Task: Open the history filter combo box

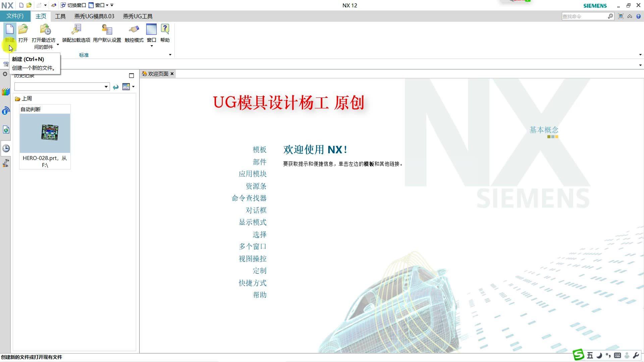Action: click(x=106, y=87)
